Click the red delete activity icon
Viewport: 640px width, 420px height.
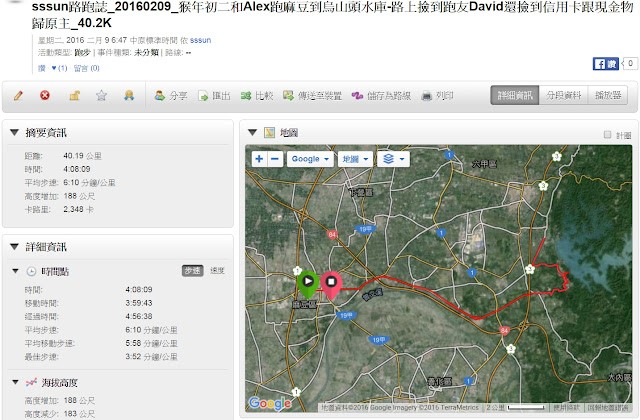click(45, 96)
